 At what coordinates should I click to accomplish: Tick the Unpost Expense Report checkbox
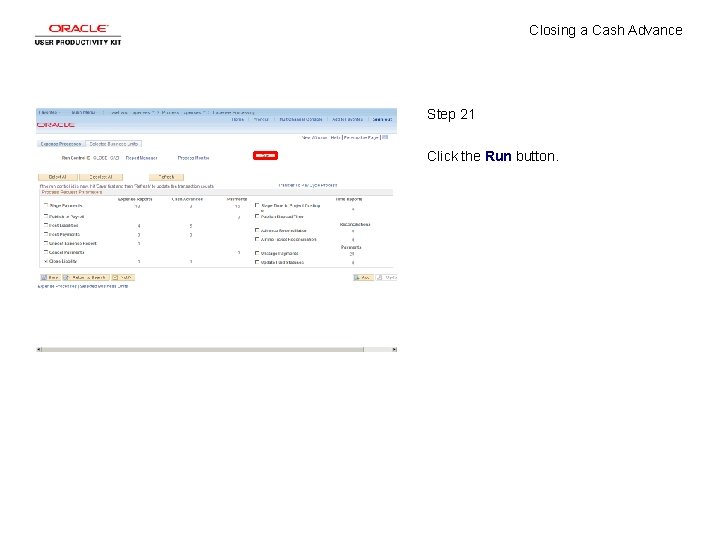(x=46, y=243)
